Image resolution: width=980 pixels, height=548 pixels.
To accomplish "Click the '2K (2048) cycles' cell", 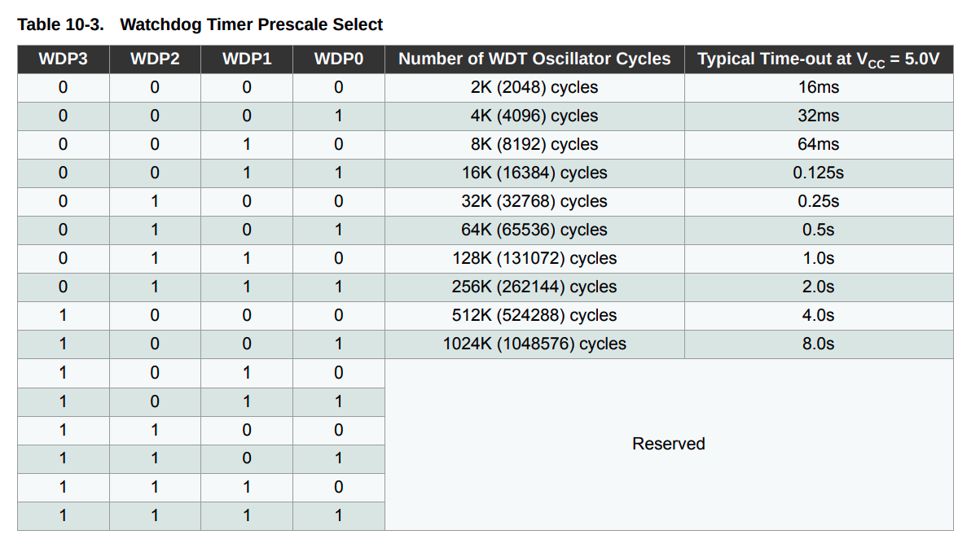I will 534,88.
